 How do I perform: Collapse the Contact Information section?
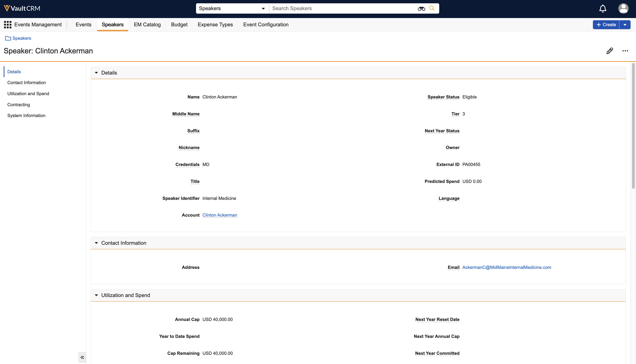96,243
